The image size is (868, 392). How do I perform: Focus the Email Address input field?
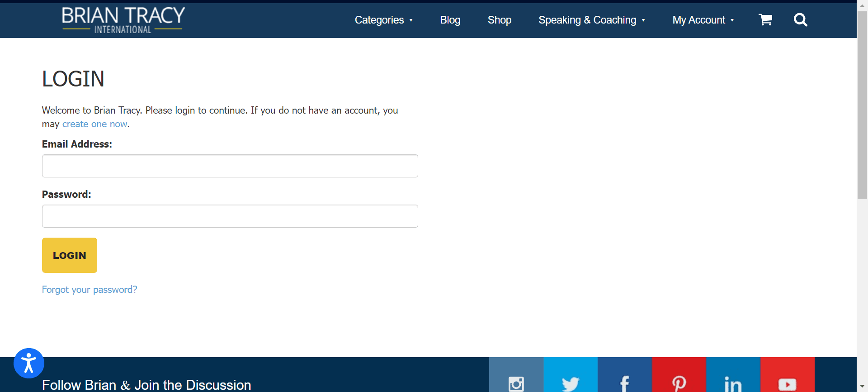click(x=230, y=166)
